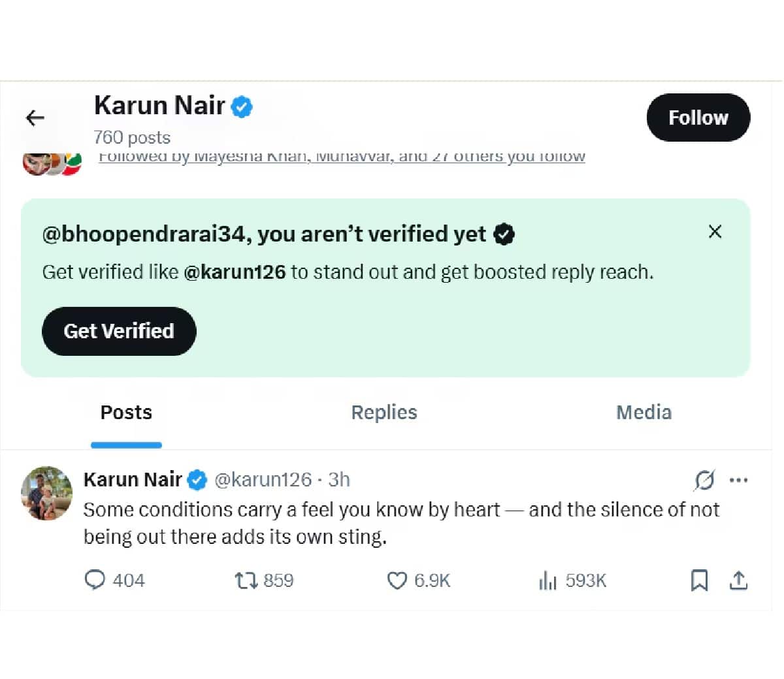Click the followed-by accounts link
The image size is (784, 679).
pyautogui.click(x=342, y=157)
